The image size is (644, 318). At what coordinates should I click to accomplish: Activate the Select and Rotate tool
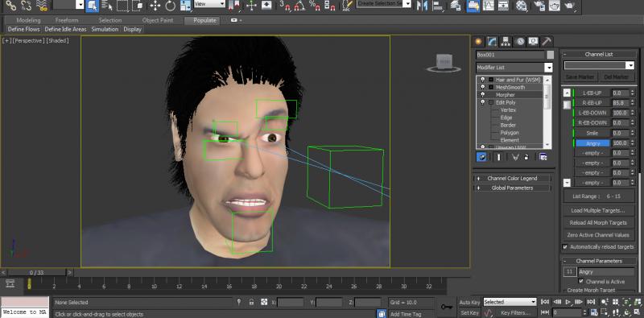pos(171,6)
